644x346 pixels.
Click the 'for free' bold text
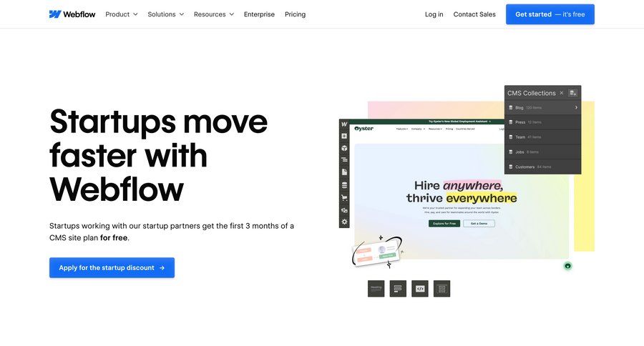tap(114, 237)
